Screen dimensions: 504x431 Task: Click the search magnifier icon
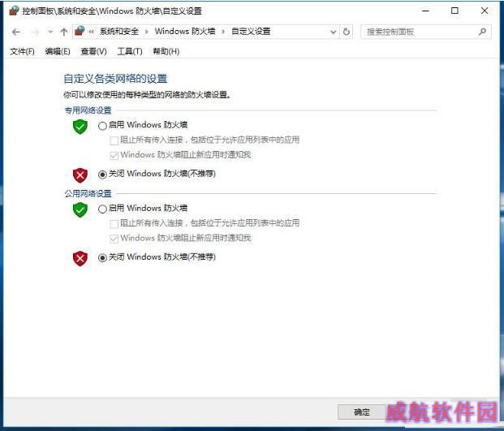click(482, 32)
